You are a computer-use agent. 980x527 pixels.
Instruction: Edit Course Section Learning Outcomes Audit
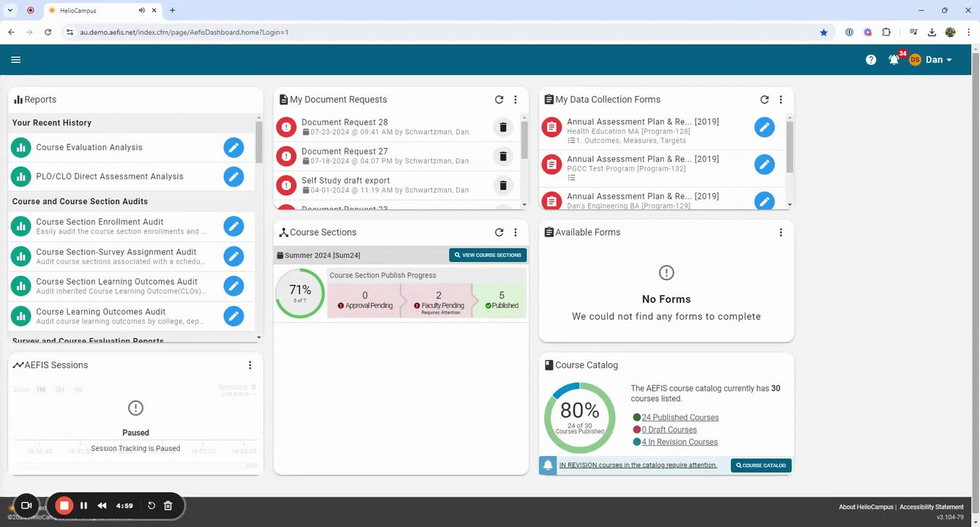coord(233,286)
